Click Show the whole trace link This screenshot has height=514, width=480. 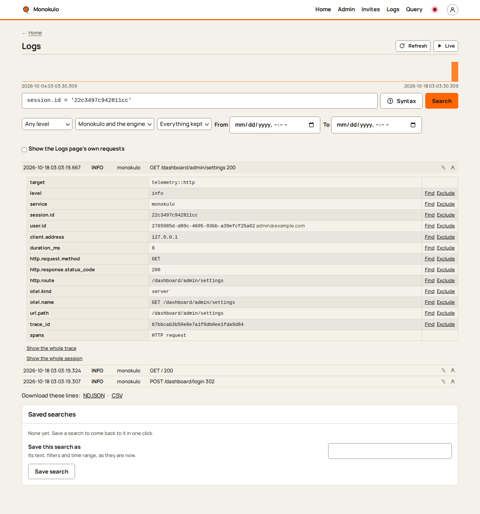[51, 348]
